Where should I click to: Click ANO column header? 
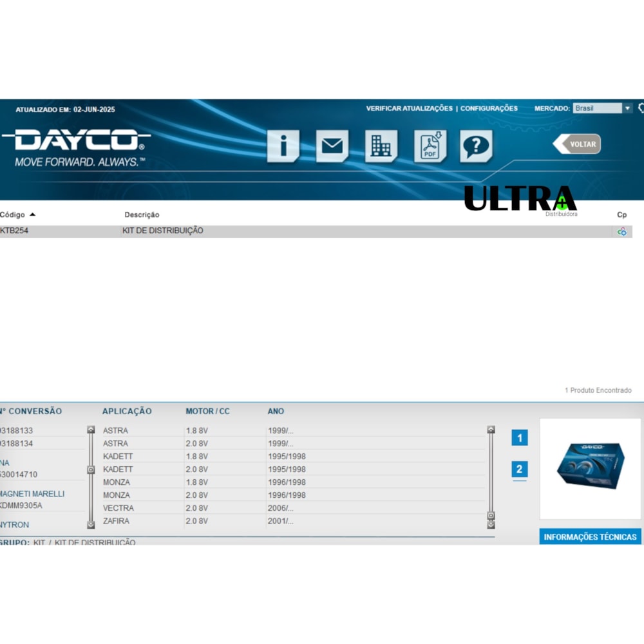[276, 411]
